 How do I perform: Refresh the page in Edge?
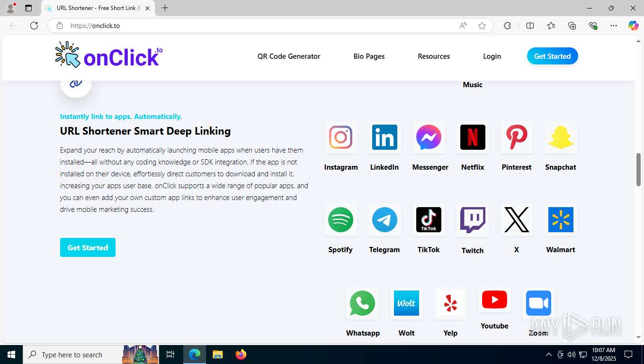34,26
